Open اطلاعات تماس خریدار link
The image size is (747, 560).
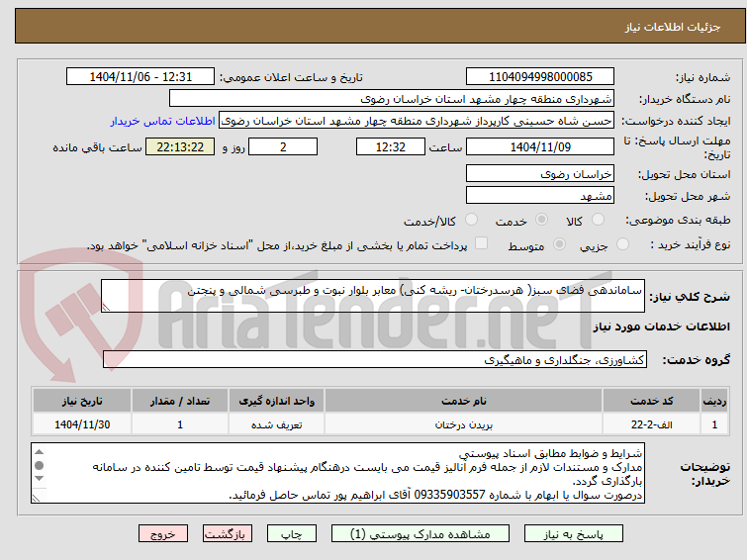163,121
